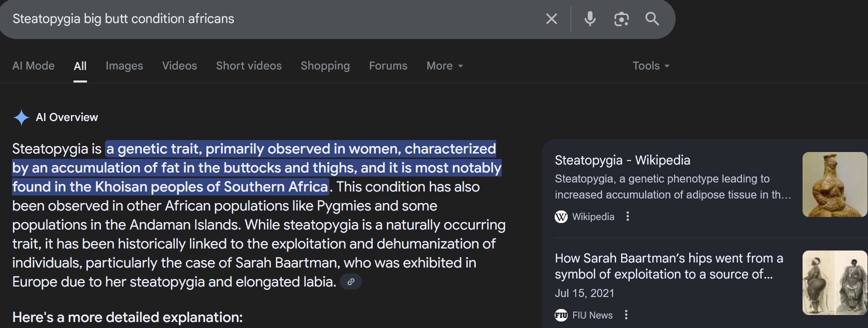Clear the search query with X icon
This screenshot has height=328, width=868.
552,19
